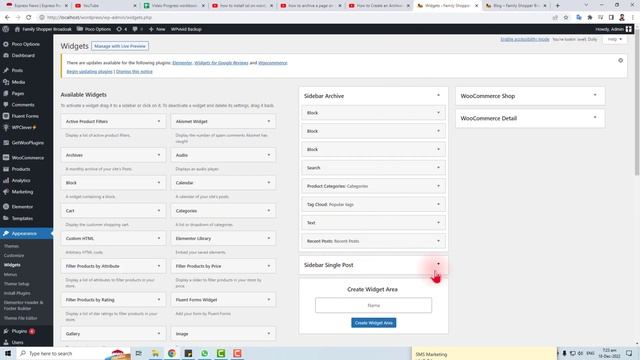Viewport: 640px width, 360px height.
Task: Open Poco Options in admin bar
Action: point(94,29)
